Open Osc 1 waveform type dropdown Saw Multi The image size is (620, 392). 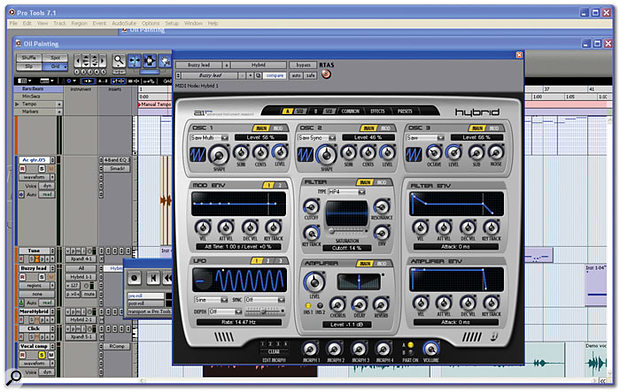tap(209, 138)
